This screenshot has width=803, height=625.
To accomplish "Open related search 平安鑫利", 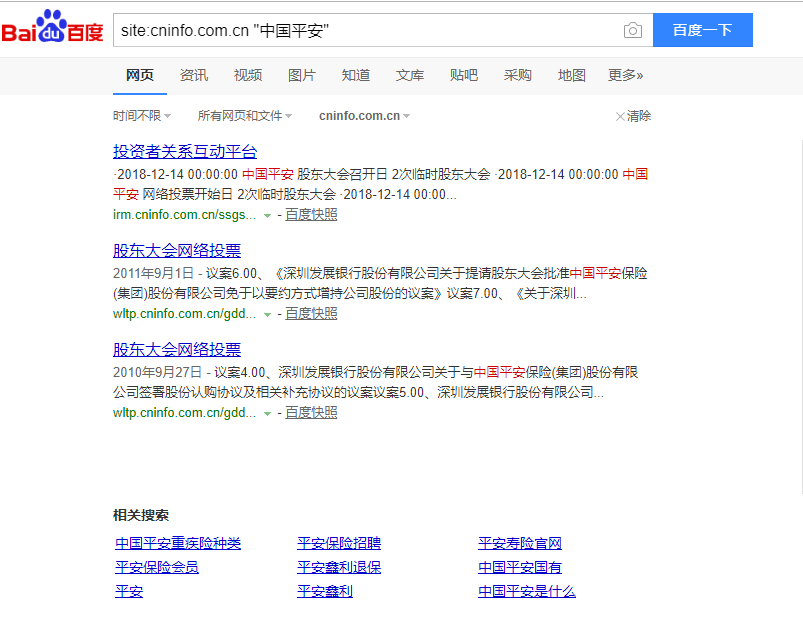I will tap(325, 591).
